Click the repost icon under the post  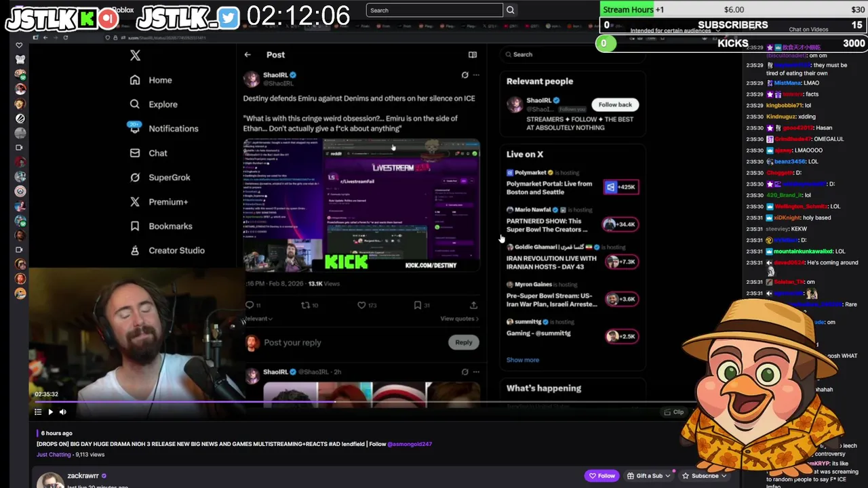pyautogui.click(x=305, y=305)
